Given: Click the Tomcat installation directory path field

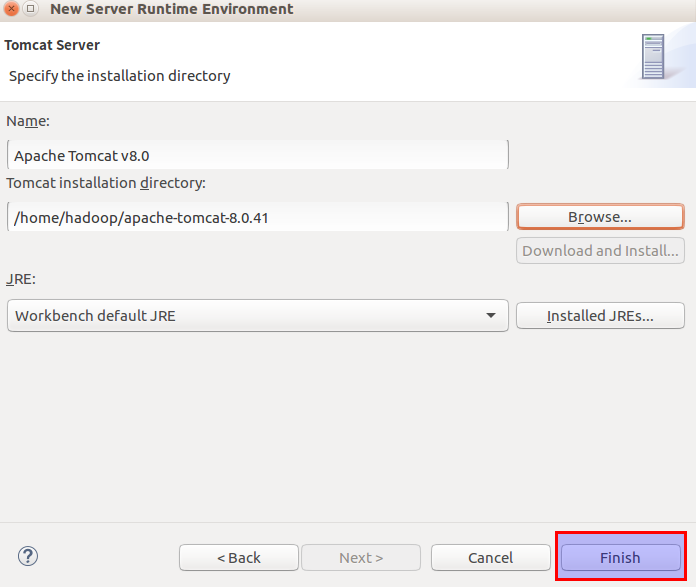Looking at the screenshot, I should [x=257, y=217].
